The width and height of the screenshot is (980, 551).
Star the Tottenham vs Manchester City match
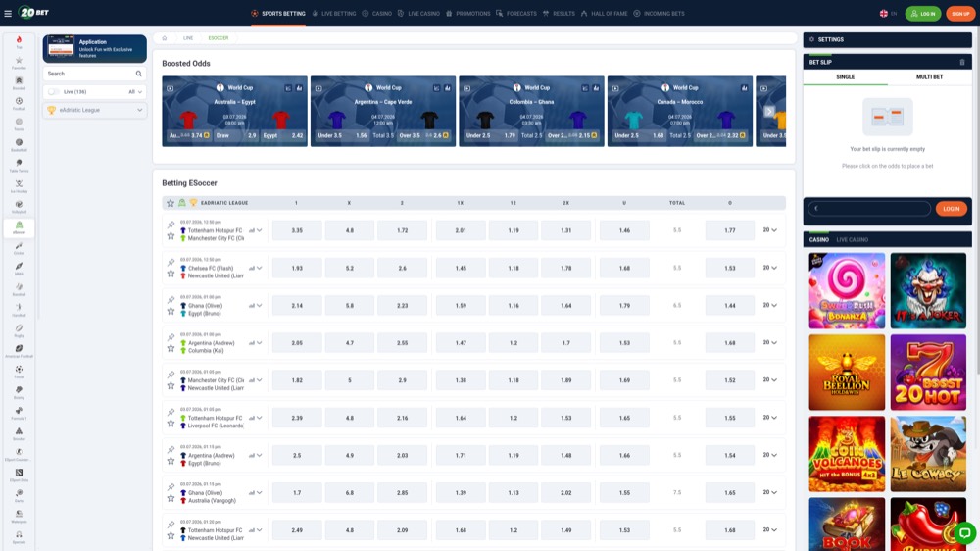[171, 236]
